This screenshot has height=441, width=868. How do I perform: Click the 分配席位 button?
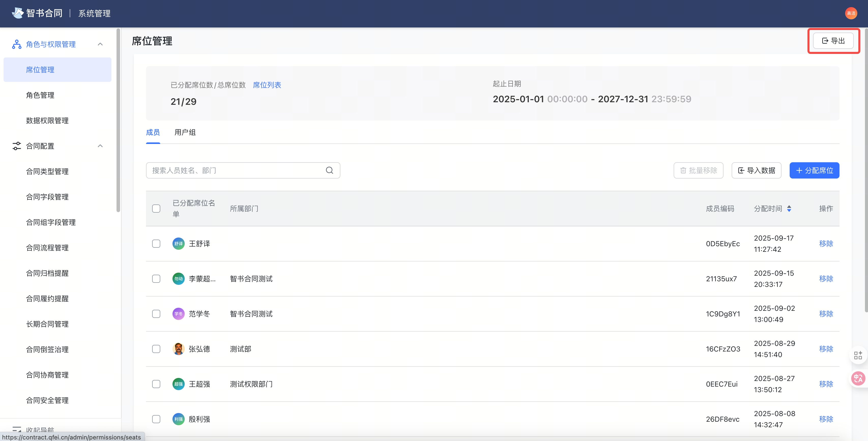[814, 170]
